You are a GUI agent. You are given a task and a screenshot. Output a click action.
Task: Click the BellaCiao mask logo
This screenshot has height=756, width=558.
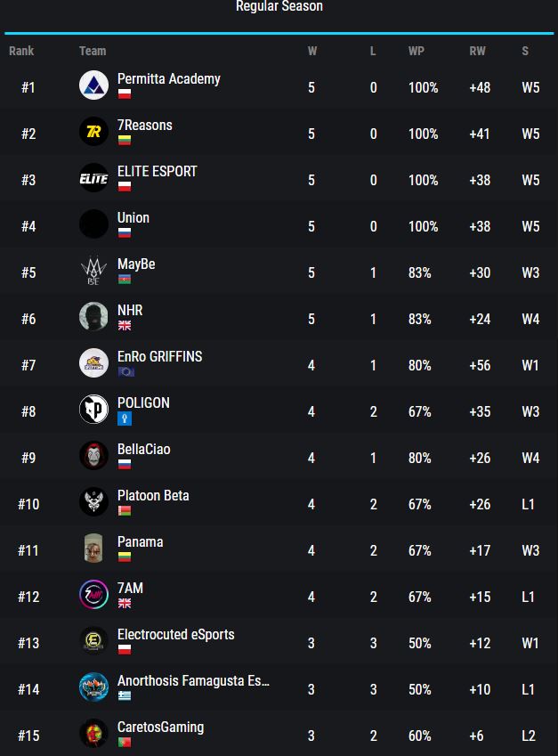93,458
